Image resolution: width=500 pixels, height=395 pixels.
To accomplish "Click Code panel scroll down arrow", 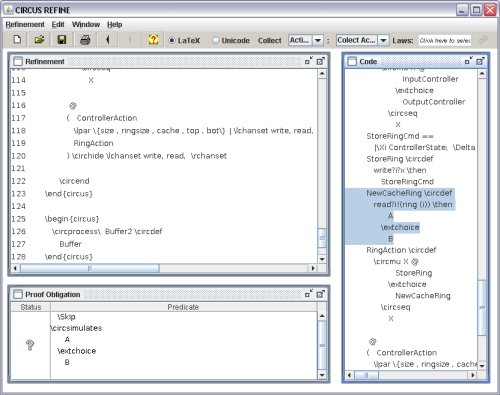I will [x=482, y=366].
